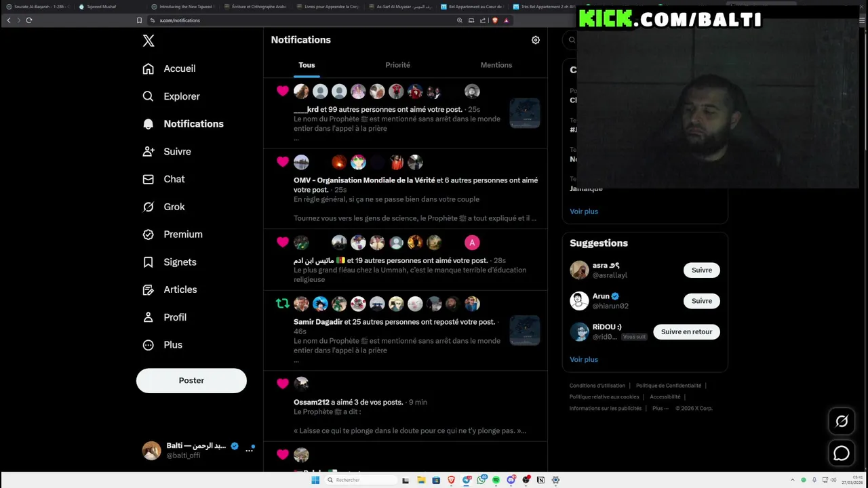The width and height of the screenshot is (868, 488).
Task: Click Voir plus under trends
Action: tap(584, 211)
